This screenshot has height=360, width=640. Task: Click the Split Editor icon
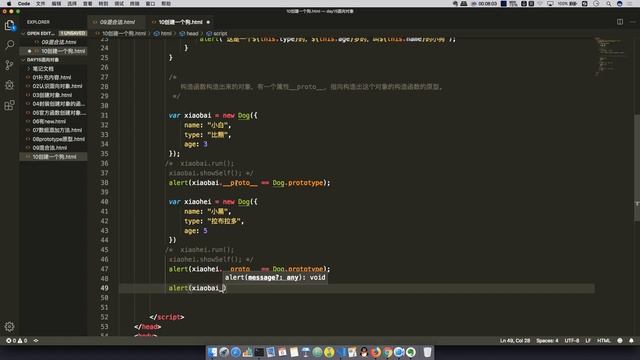[x=620, y=22]
